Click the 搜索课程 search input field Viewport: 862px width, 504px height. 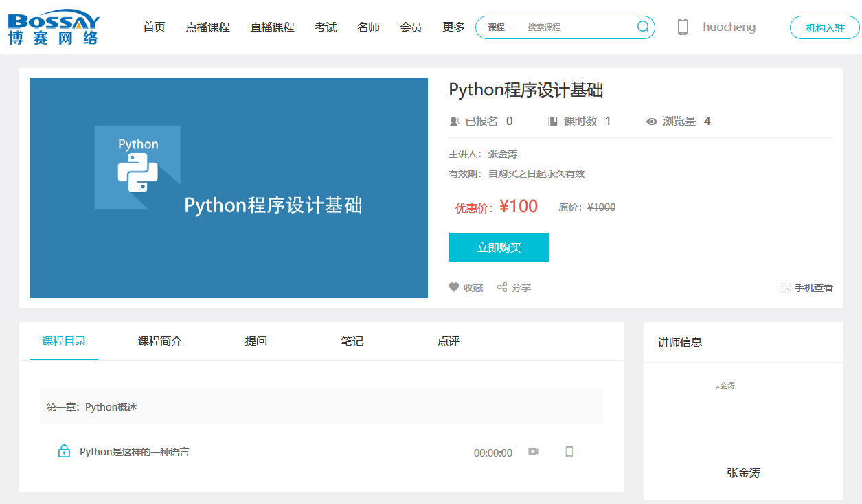pyautogui.click(x=577, y=27)
